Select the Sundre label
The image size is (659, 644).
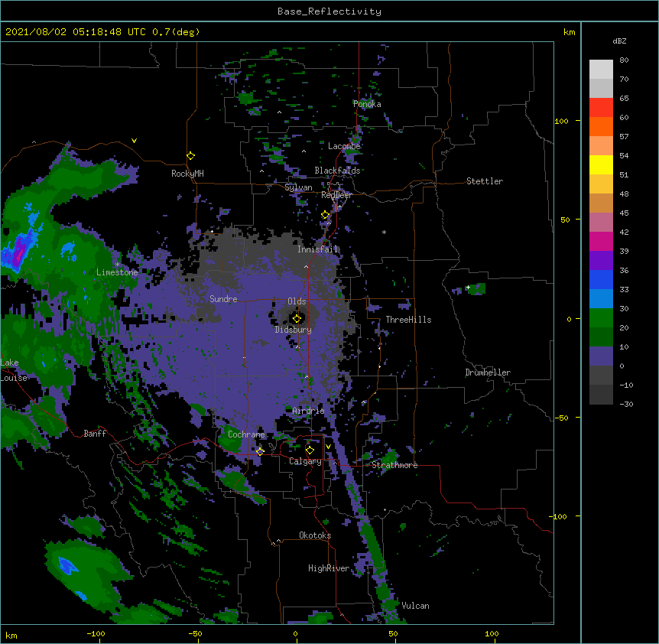[223, 299]
